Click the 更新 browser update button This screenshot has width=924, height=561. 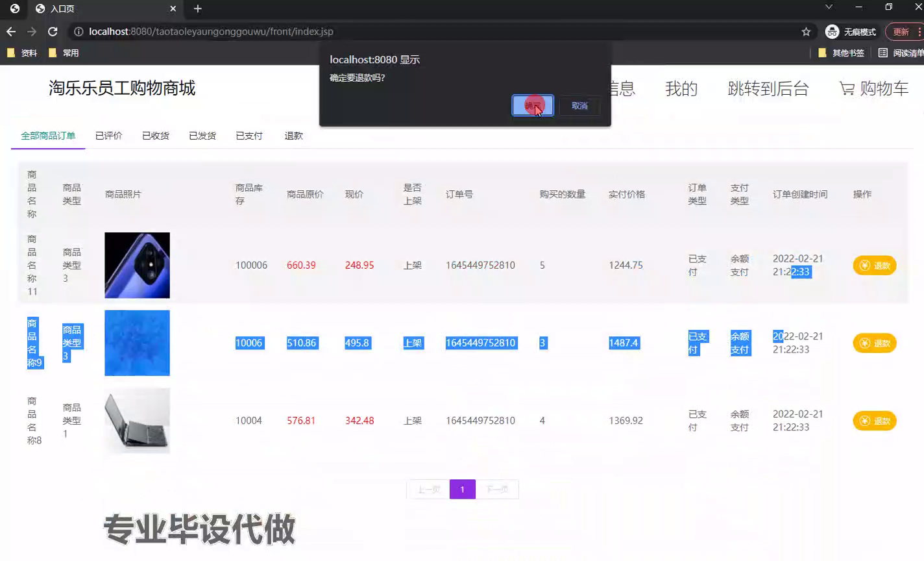click(x=901, y=31)
